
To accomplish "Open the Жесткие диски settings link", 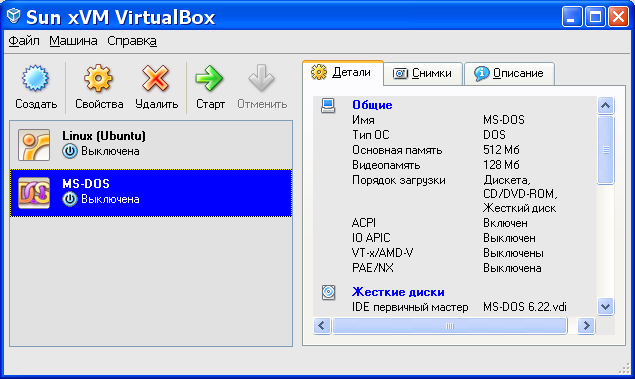I will tap(398, 292).
